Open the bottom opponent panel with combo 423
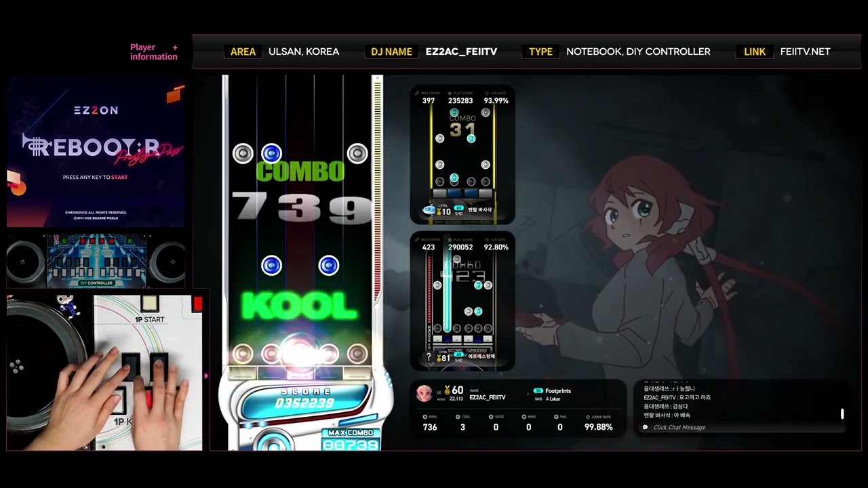The width and height of the screenshot is (868, 488). point(462,301)
